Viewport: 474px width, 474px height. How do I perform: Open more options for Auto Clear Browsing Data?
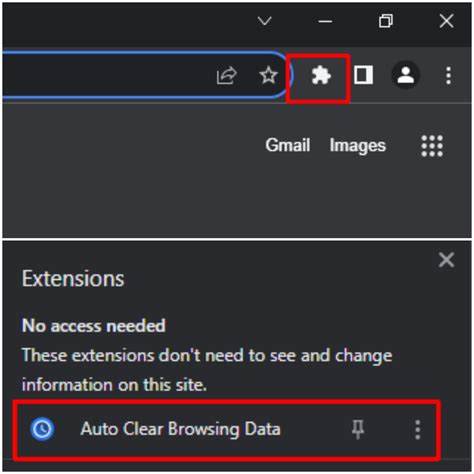pyautogui.click(x=417, y=429)
